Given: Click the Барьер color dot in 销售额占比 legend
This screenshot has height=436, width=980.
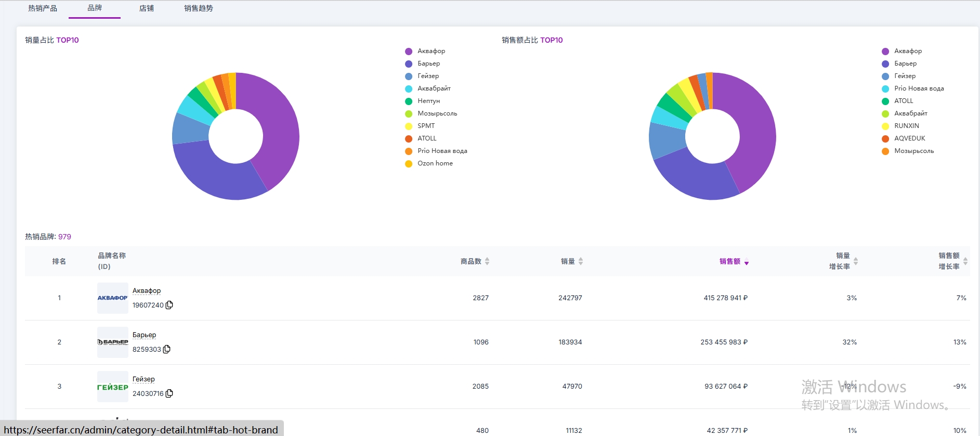Looking at the screenshot, I should [885, 63].
